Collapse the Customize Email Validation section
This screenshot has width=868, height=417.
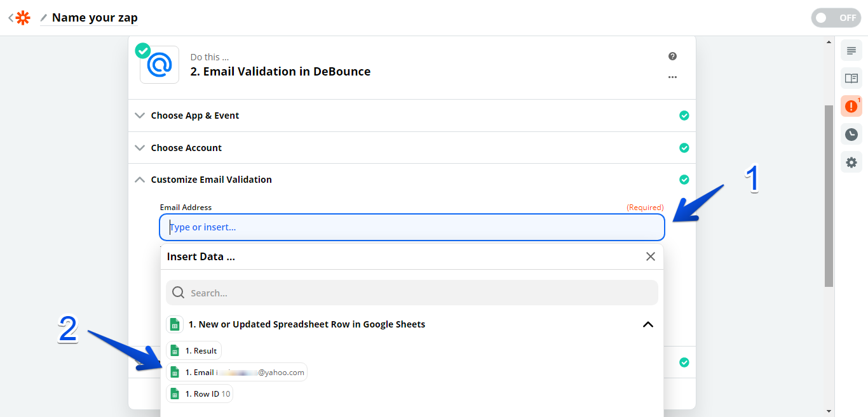click(x=211, y=180)
